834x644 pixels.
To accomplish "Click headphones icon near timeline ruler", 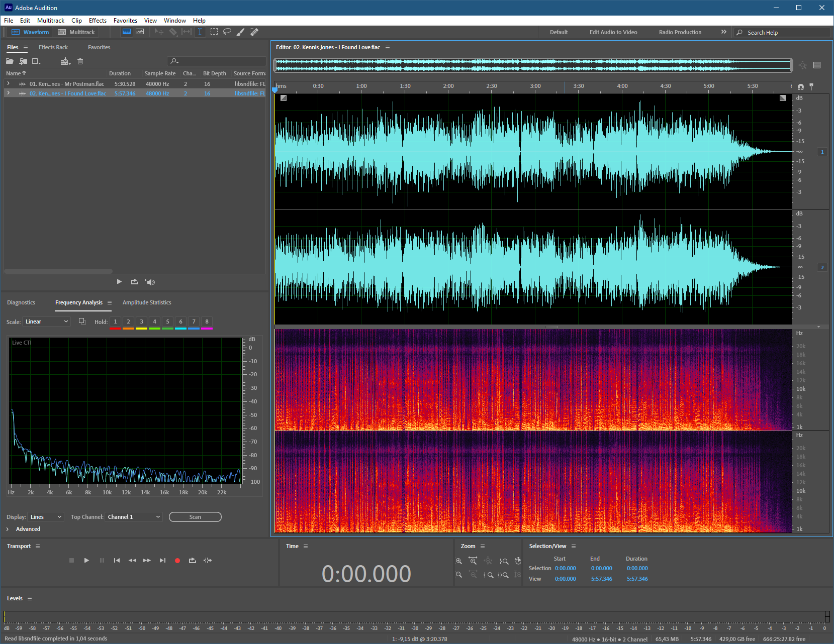I will click(801, 86).
